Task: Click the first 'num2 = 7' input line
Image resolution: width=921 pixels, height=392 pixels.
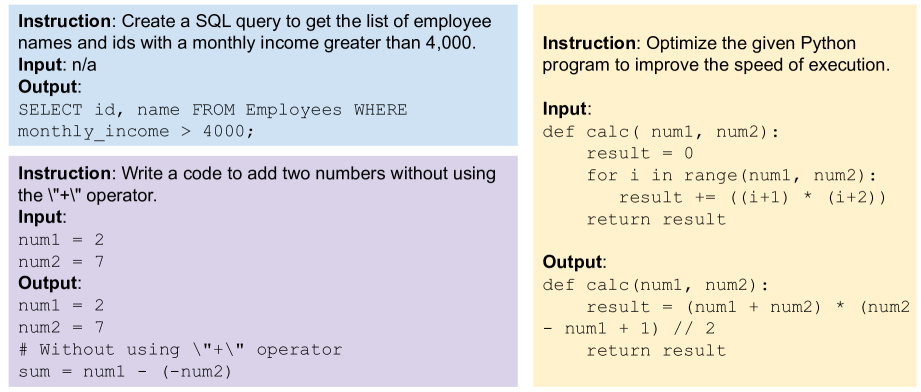Action: (x=61, y=262)
